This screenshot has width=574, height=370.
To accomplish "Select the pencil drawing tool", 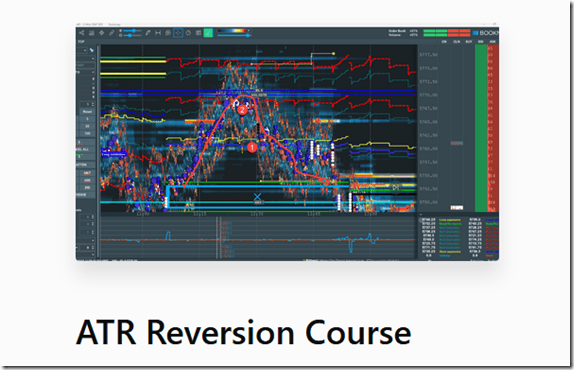I will pyautogui.click(x=148, y=33).
